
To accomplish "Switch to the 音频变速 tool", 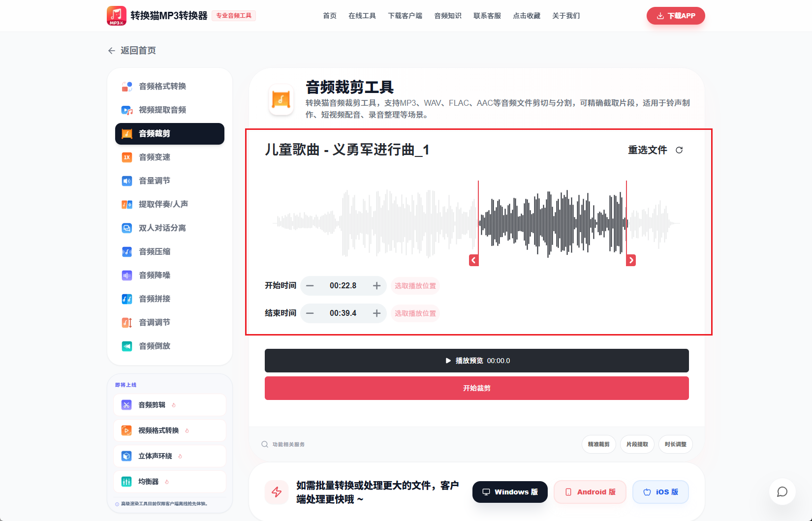I will coord(154,157).
